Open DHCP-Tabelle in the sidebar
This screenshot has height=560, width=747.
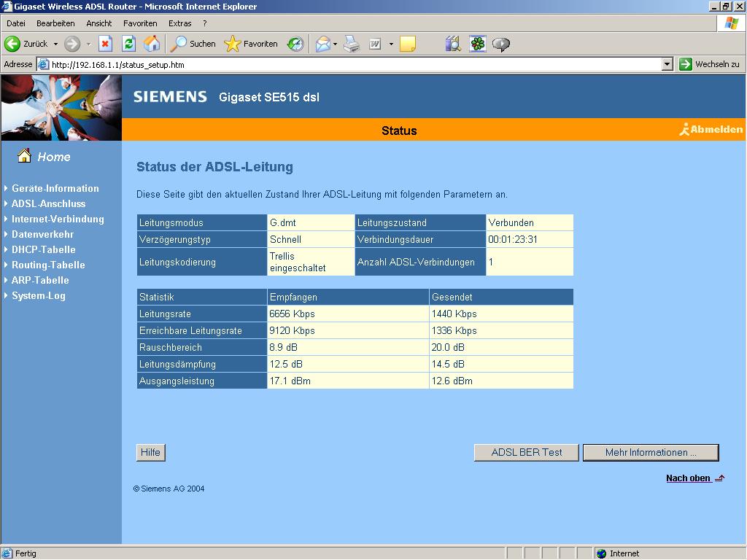(43, 249)
